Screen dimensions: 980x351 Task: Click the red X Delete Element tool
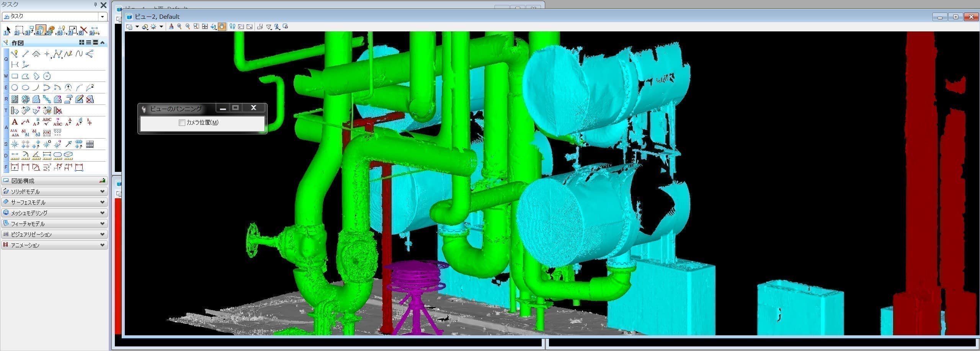[x=83, y=30]
